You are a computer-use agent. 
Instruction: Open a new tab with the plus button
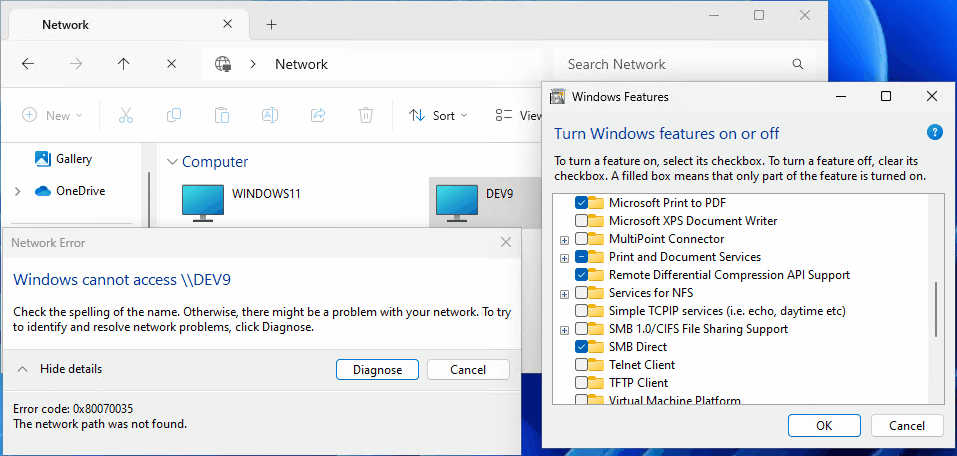click(x=272, y=24)
